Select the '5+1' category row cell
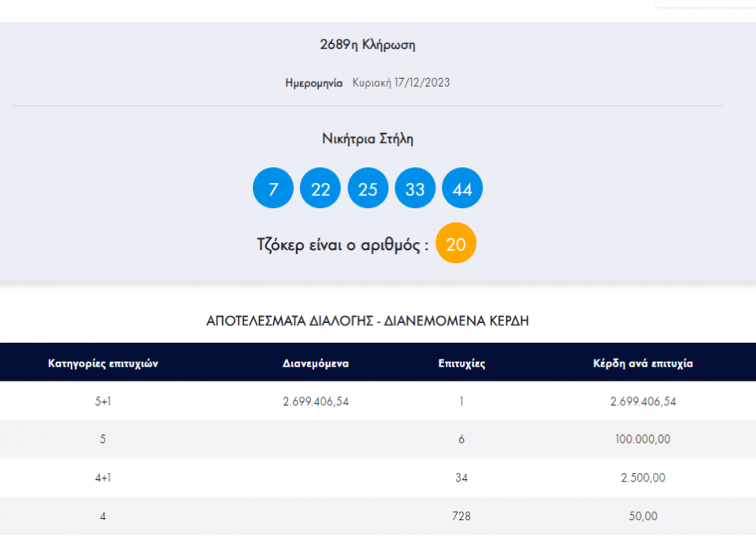The height and width of the screenshot is (536, 756). [x=103, y=401]
